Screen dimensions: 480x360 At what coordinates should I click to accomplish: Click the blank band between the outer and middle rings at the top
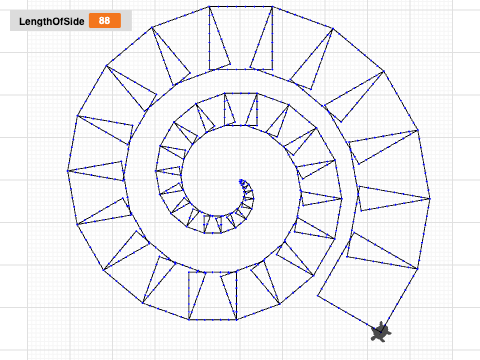point(241,81)
